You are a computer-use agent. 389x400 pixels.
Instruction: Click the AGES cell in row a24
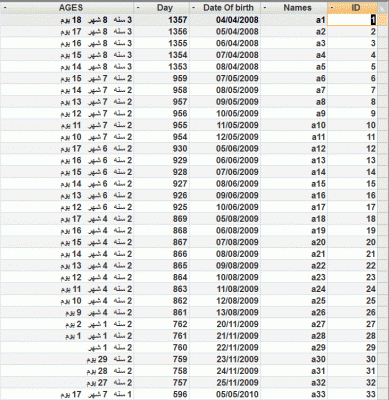click(67, 289)
